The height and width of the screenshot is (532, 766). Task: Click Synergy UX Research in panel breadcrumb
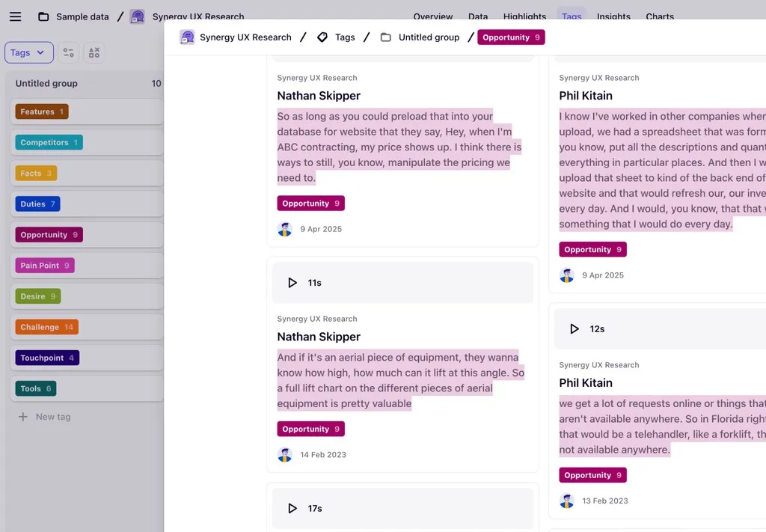pos(245,37)
